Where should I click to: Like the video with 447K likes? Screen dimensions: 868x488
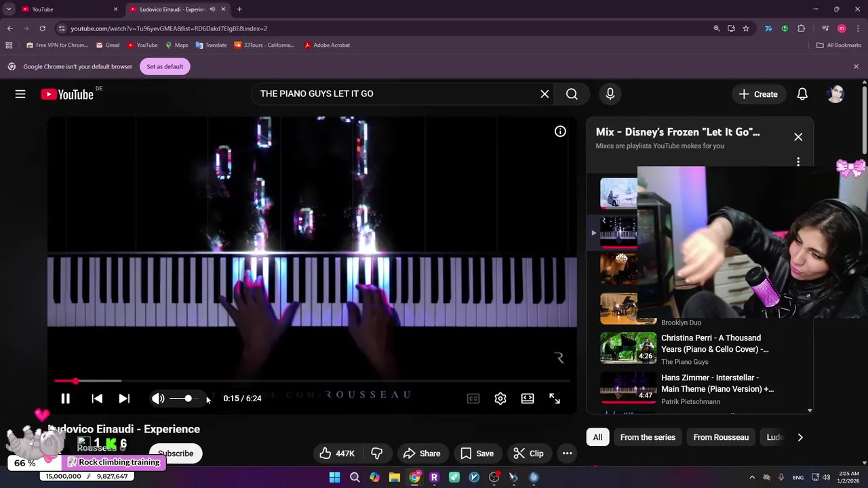point(338,453)
